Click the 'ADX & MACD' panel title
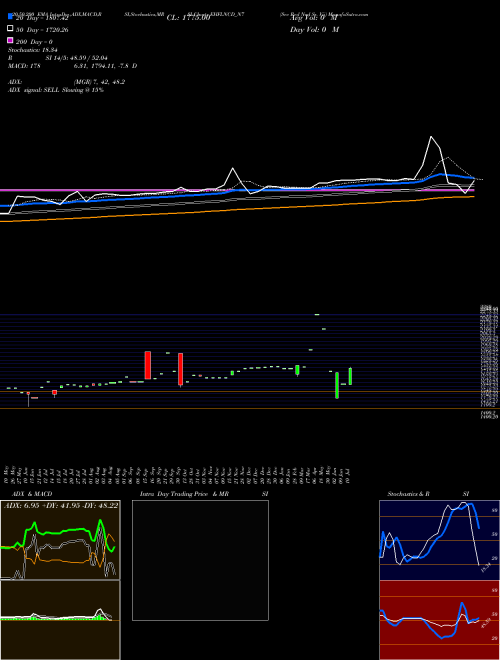Image resolution: width=500 pixels, height=660 pixels. 32,494
